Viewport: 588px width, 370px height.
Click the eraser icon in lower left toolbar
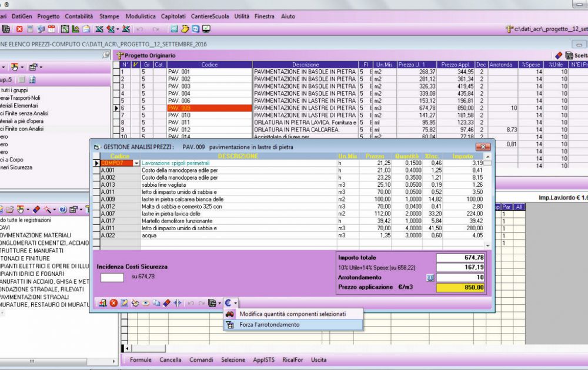[x=36, y=210]
